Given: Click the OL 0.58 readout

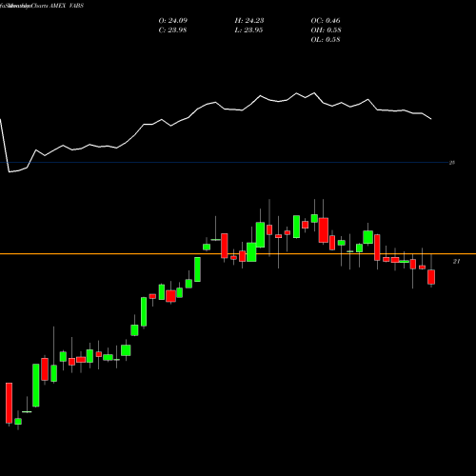Looking at the screenshot, I should coord(326,40).
